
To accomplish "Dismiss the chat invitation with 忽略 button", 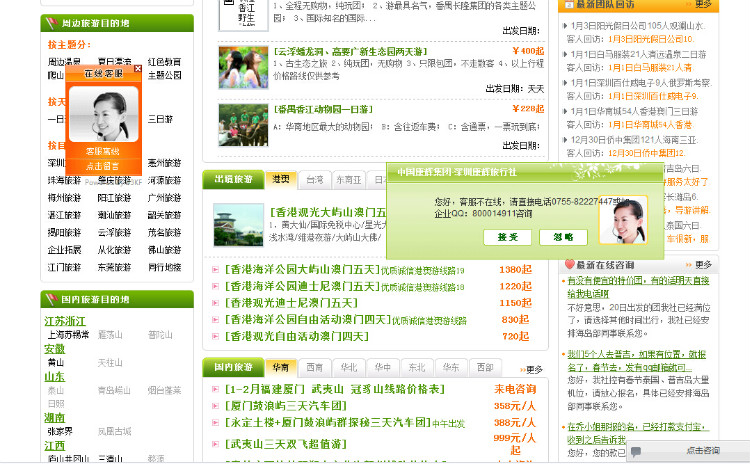I will (563, 237).
